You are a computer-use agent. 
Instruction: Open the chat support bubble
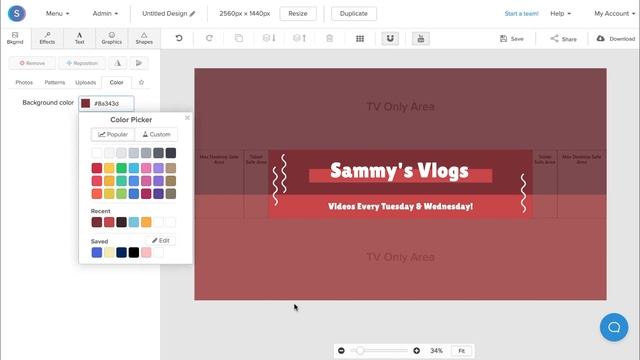tap(614, 327)
